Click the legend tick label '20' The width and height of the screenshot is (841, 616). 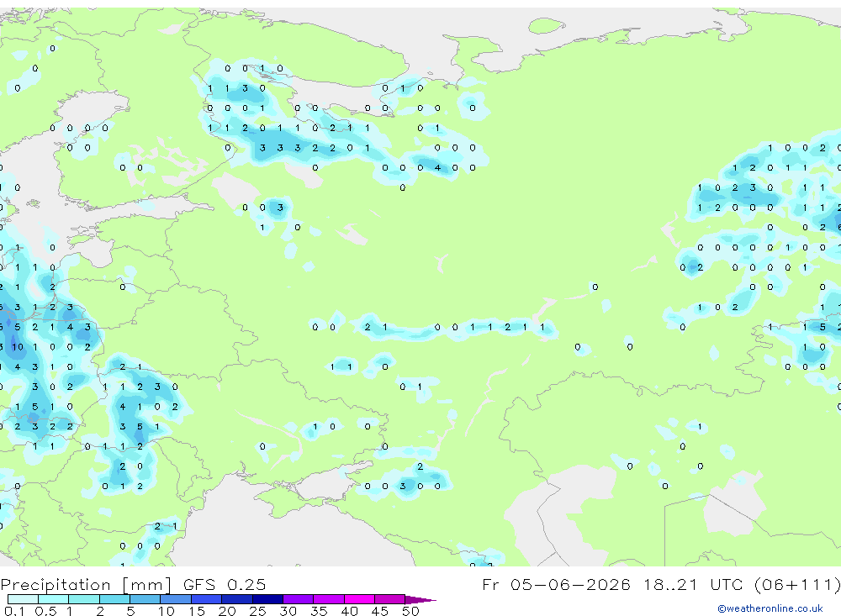tap(227, 611)
